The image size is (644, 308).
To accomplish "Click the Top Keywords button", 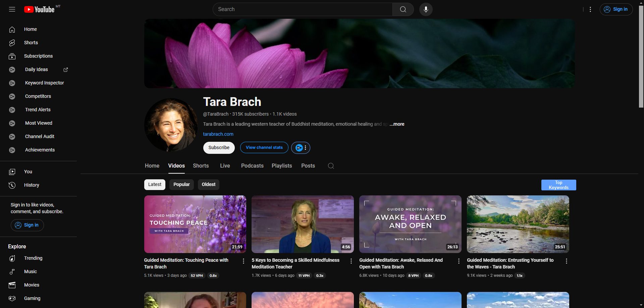I will pos(558,185).
